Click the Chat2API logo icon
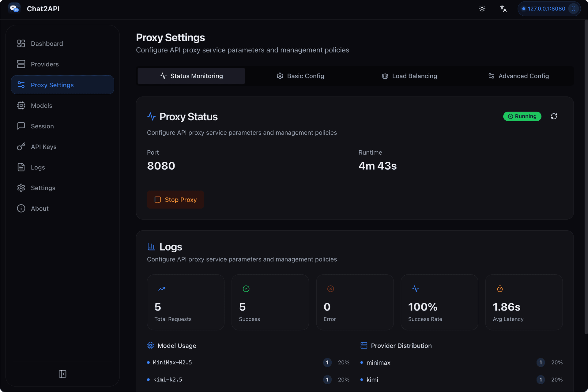 click(14, 9)
